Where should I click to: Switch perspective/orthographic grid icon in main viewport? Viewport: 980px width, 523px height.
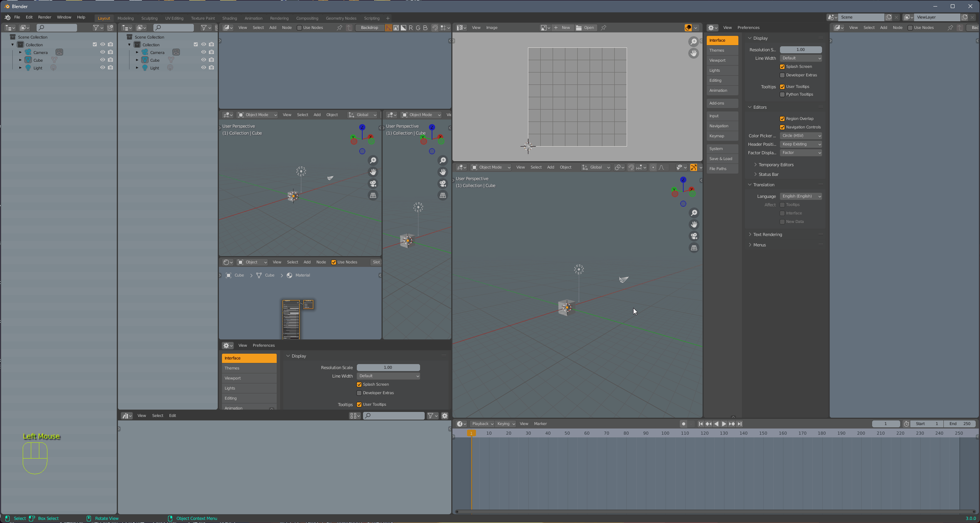[694, 248]
